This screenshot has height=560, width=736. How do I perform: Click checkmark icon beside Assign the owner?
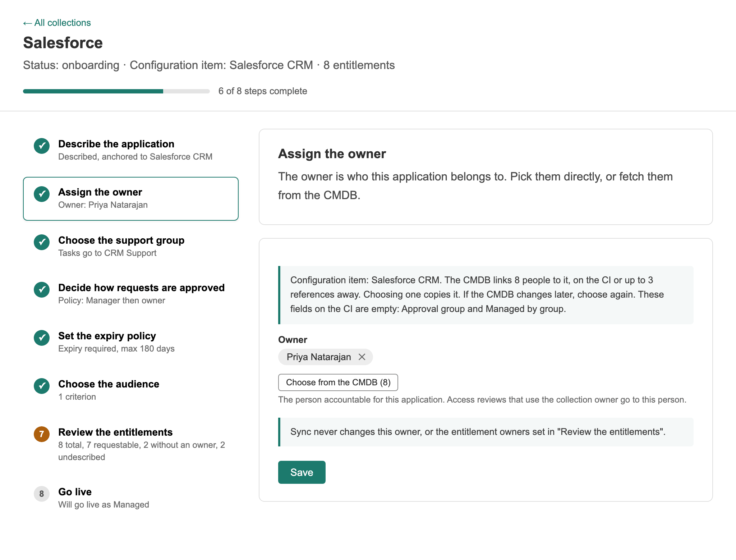pos(42,194)
